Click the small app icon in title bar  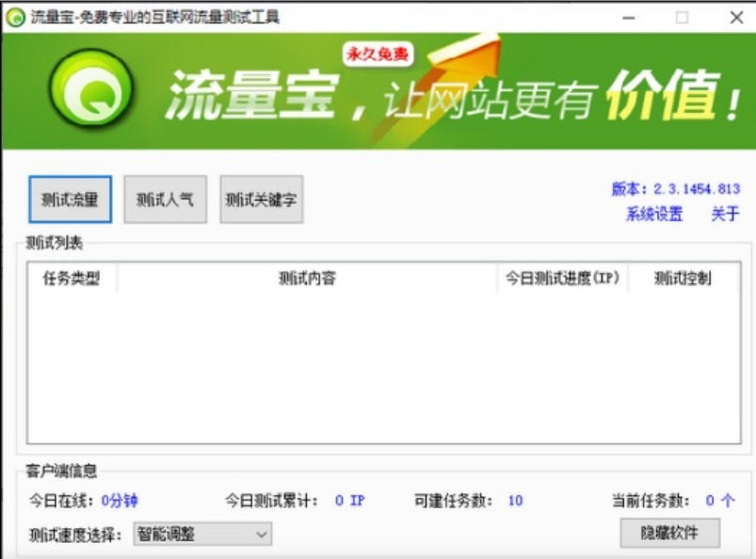15,17
